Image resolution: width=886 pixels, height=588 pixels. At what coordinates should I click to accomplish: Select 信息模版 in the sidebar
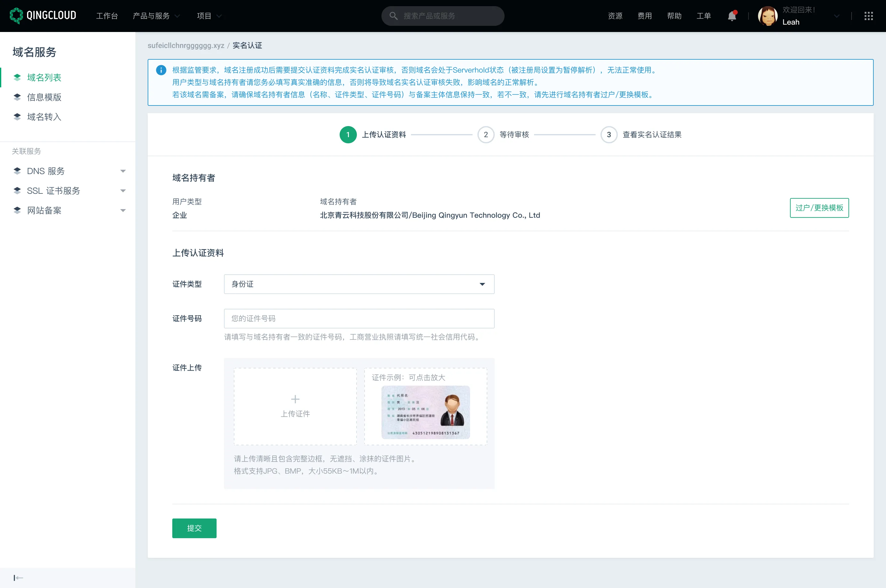[44, 97]
